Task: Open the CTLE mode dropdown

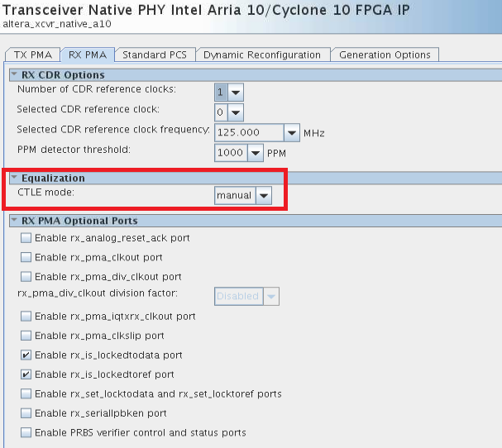Action: [263, 195]
